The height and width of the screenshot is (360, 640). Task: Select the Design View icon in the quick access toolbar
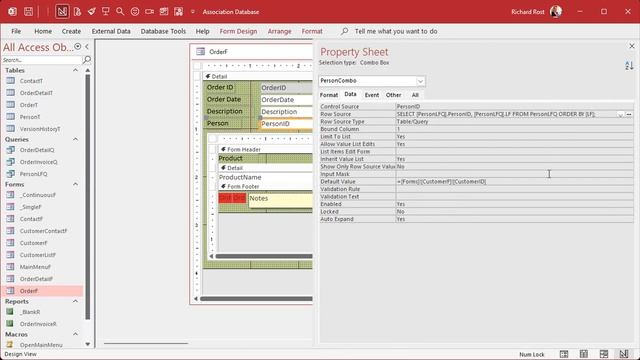[62, 12]
